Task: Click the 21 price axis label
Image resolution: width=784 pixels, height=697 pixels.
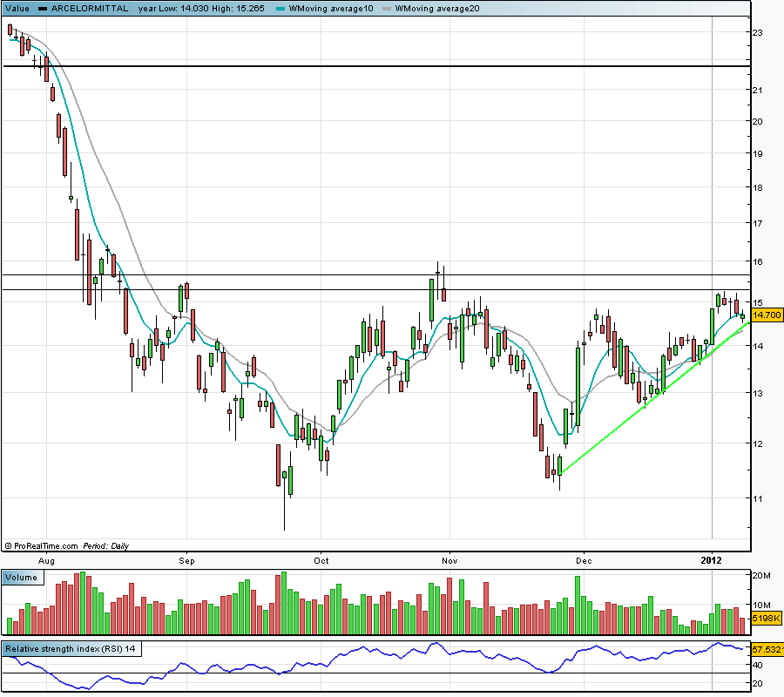Action: click(x=758, y=90)
